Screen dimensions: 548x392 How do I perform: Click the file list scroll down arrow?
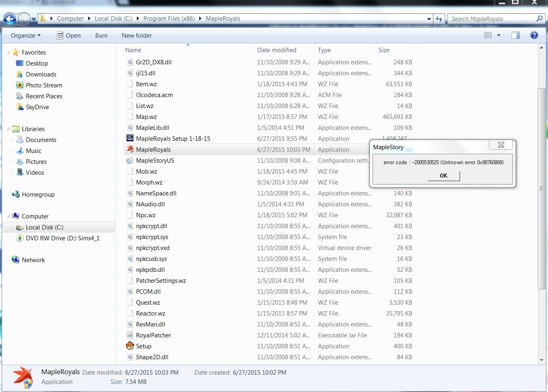542,360
